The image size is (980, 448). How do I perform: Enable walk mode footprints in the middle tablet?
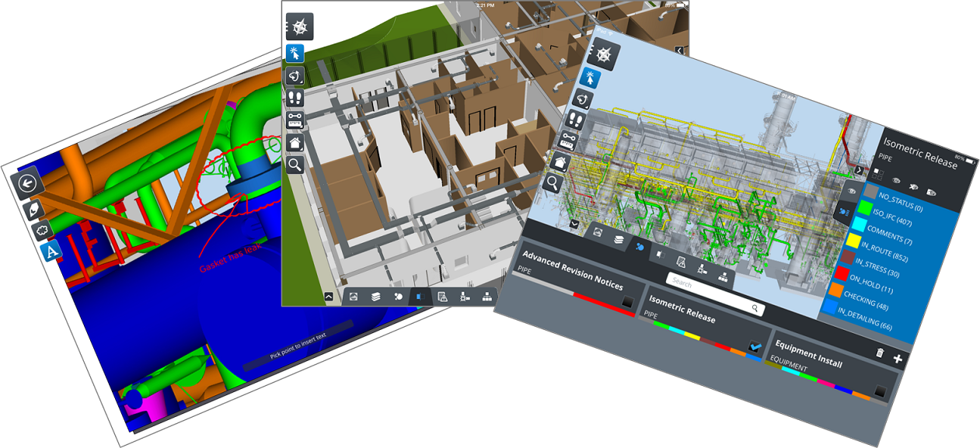[295, 98]
